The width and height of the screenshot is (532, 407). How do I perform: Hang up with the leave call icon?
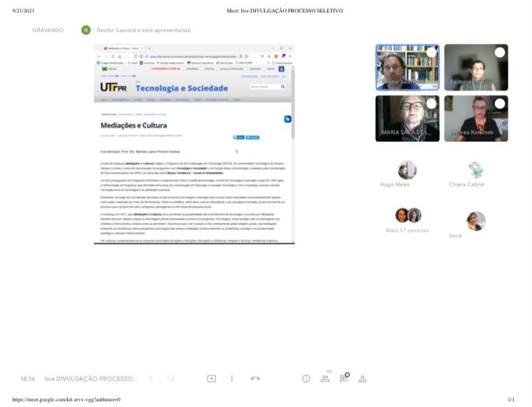pyautogui.click(x=256, y=379)
